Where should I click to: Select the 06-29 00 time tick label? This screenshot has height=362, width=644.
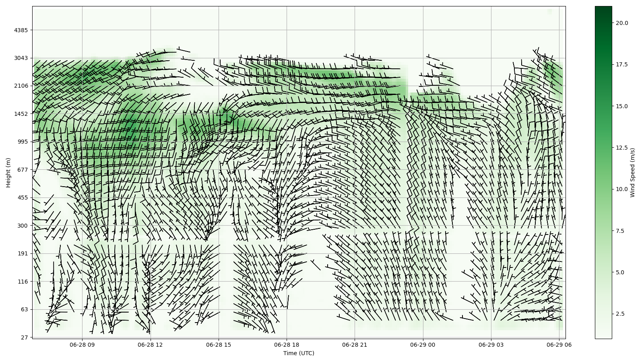point(423,345)
